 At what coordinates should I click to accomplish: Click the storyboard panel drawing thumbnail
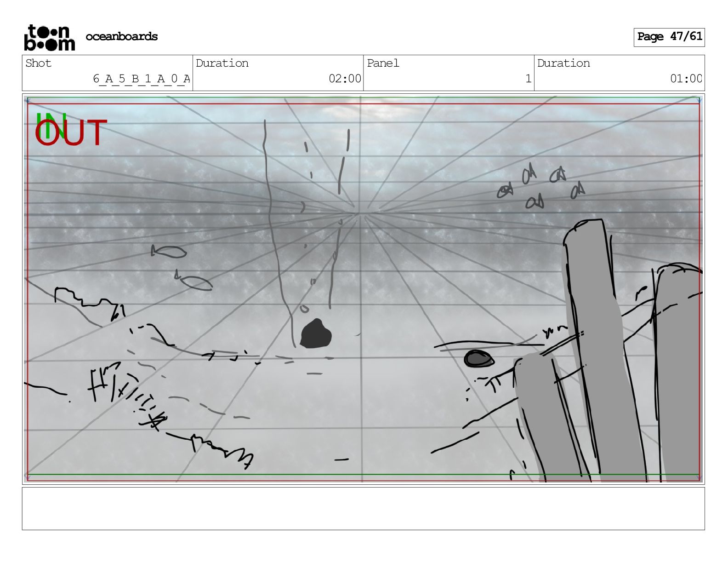coord(363,289)
